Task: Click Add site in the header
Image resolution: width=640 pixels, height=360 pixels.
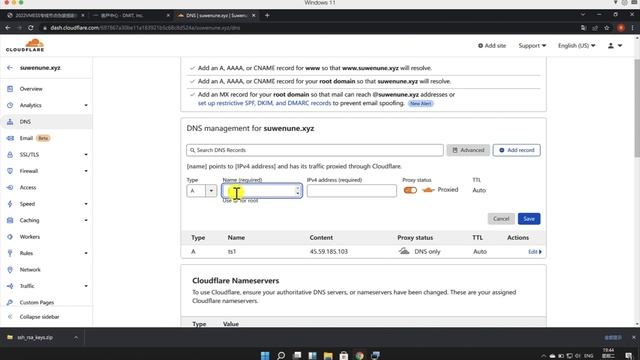Action: click(492, 46)
